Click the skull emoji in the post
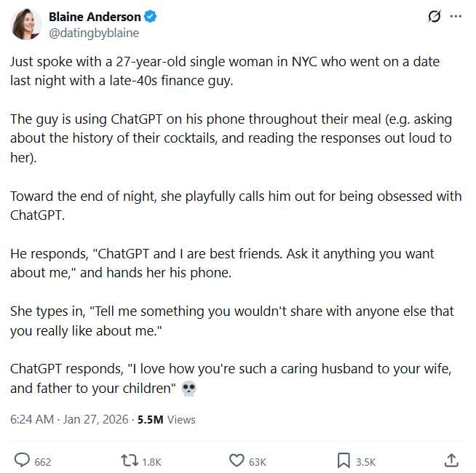This screenshot has height=473, width=476. 189,389
